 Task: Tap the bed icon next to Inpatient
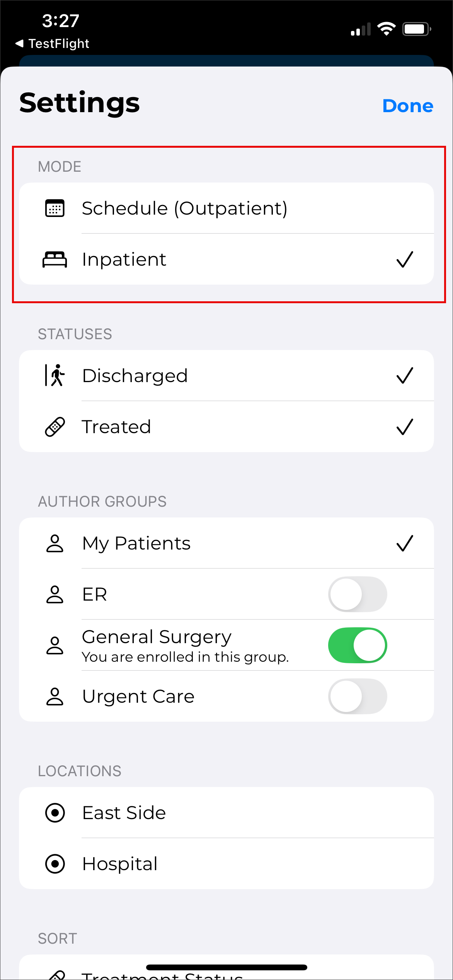coord(54,260)
